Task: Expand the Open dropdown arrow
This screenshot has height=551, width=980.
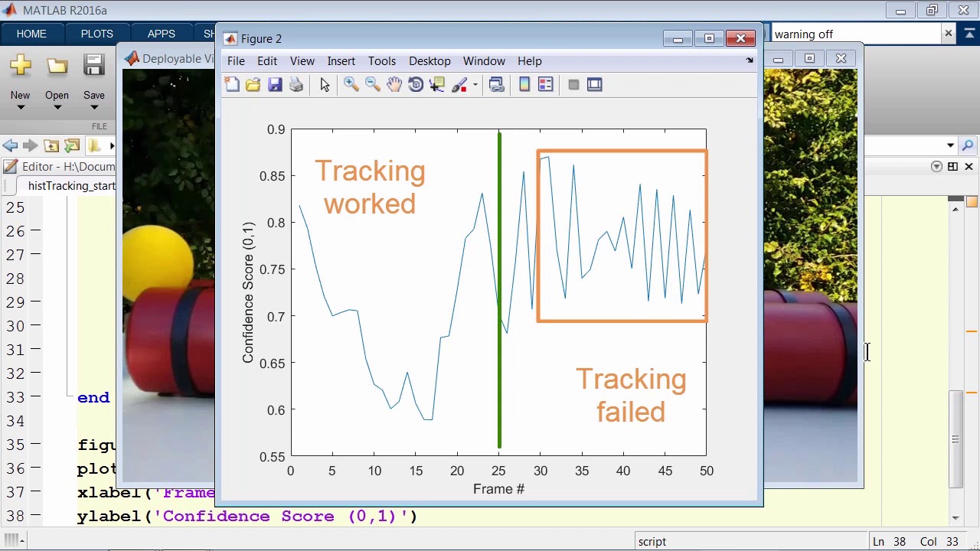Action: click(x=57, y=108)
